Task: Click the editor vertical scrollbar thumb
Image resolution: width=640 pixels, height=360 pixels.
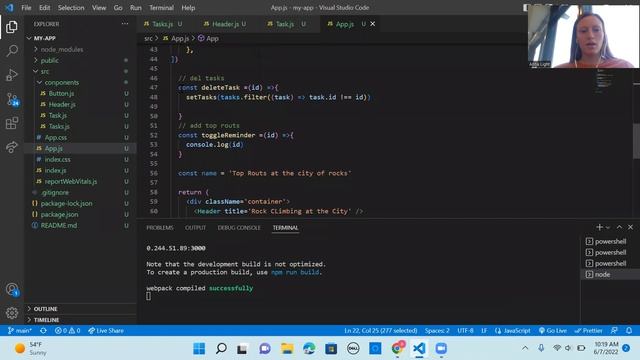Action: coord(636,140)
